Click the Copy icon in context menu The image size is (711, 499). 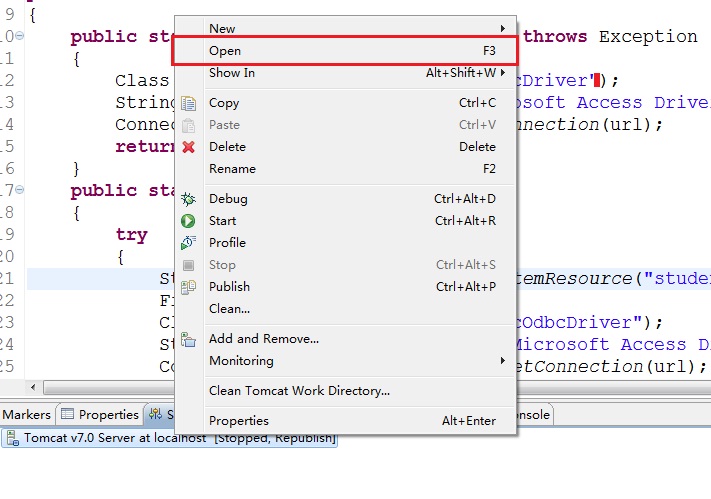pos(188,103)
